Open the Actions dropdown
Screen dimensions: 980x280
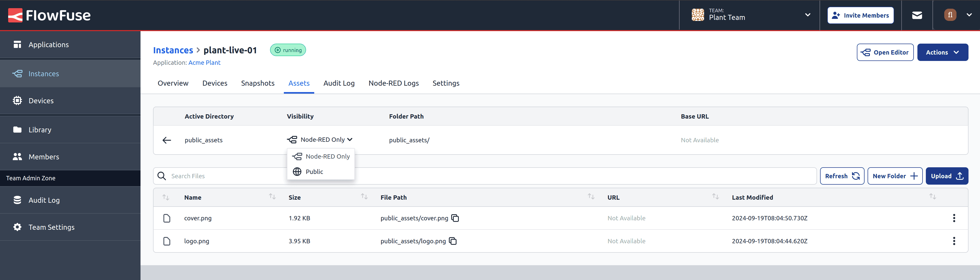943,52
